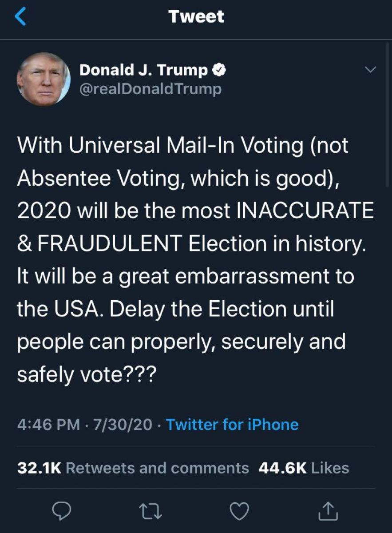View the 32.1K Retweets and comments
This screenshot has height=533, width=392.
point(133,468)
